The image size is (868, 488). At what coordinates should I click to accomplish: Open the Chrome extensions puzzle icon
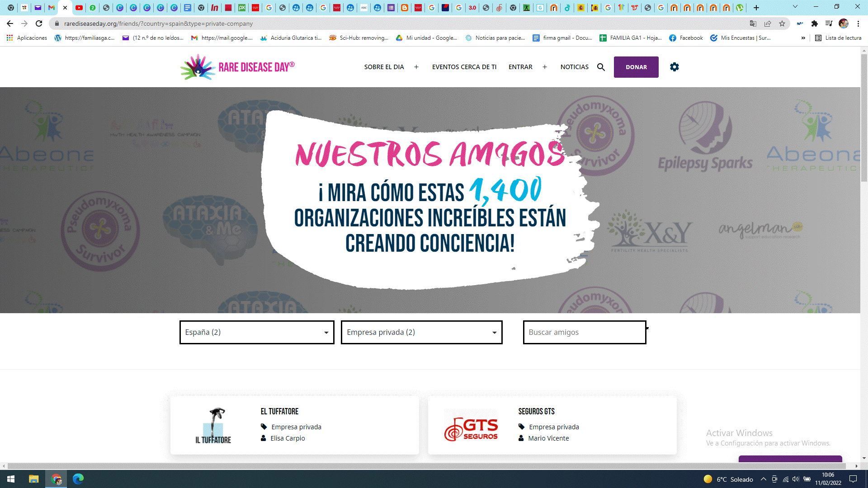tap(815, 23)
